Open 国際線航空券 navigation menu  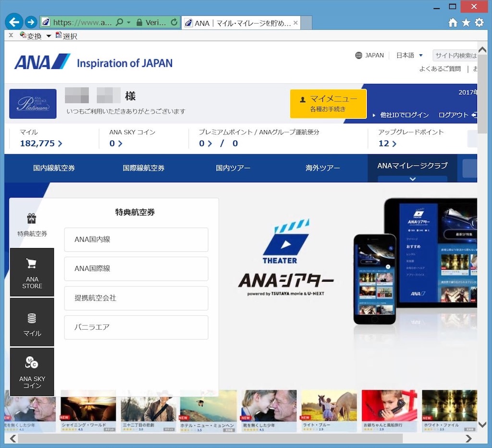143,168
